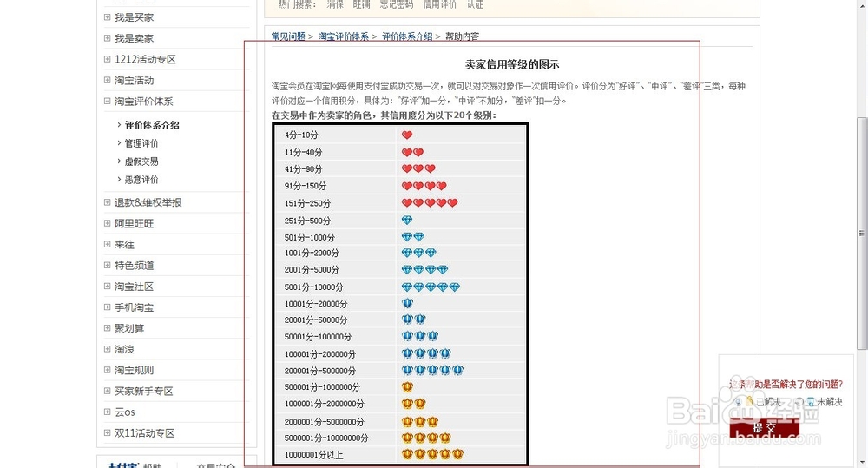The width and height of the screenshot is (868, 468).
Task: Collapse the 淘宝评价体系 node
Action: 107,101
